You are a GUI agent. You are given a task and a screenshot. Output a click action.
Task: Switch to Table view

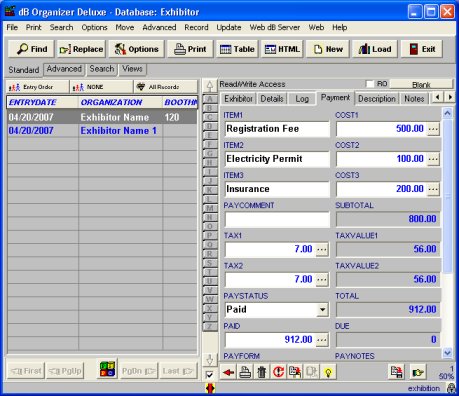click(x=237, y=49)
